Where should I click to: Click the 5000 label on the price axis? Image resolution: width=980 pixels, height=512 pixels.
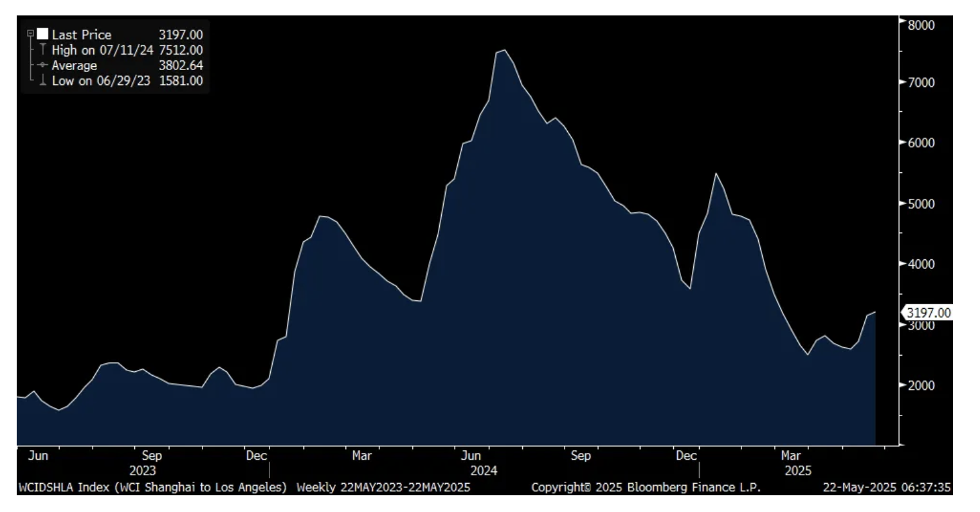coord(921,204)
